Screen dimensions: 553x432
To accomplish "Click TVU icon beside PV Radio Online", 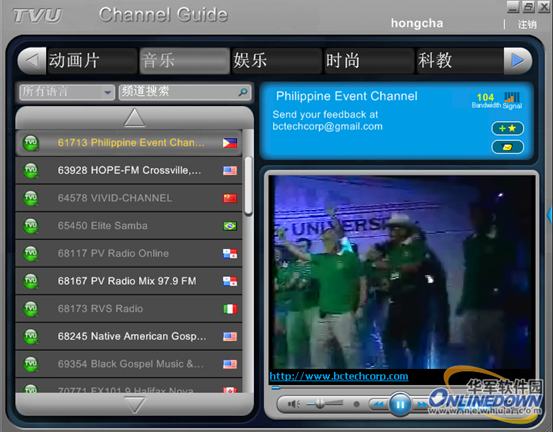I will coord(31,253).
